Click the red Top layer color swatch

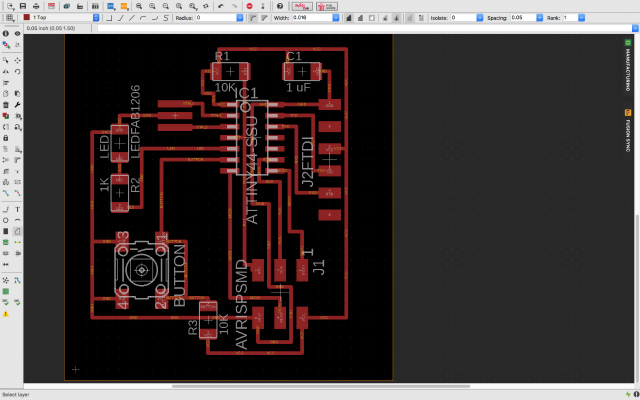[x=27, y=18]
